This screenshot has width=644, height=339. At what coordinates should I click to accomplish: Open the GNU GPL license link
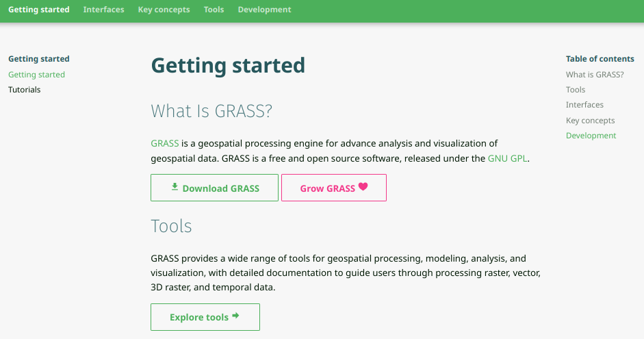(x=508, y=158)
